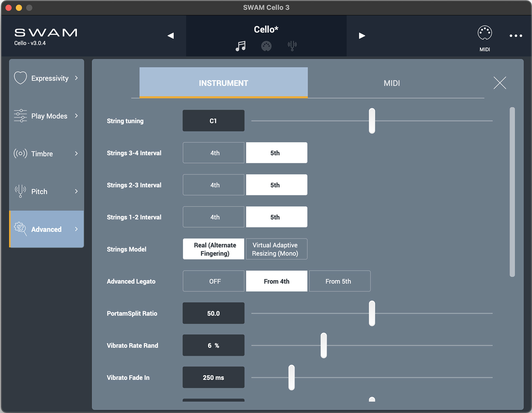
Task: Click the String tuning slider handle
Action: tap(372, 121)
